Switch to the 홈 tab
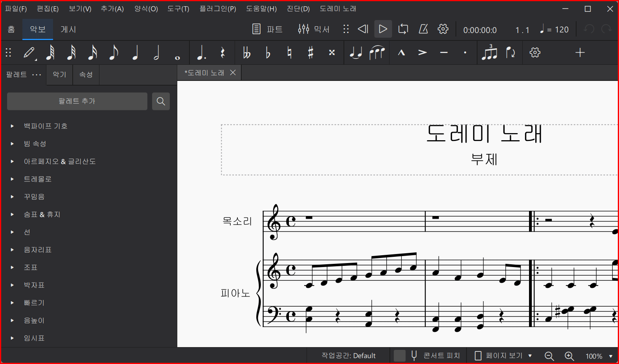 click(11, 29)
